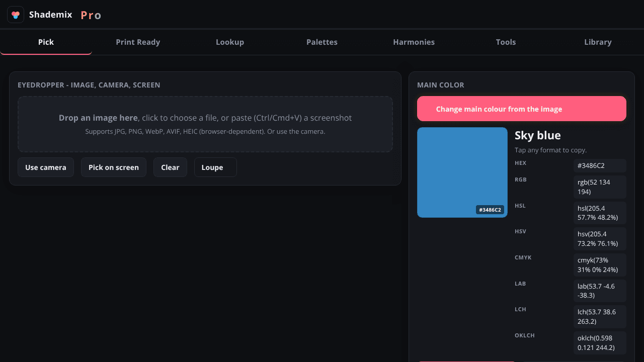This screenshot has height=362, width=644.
Task: Switch to the Library tab
Action: [598, 42]
